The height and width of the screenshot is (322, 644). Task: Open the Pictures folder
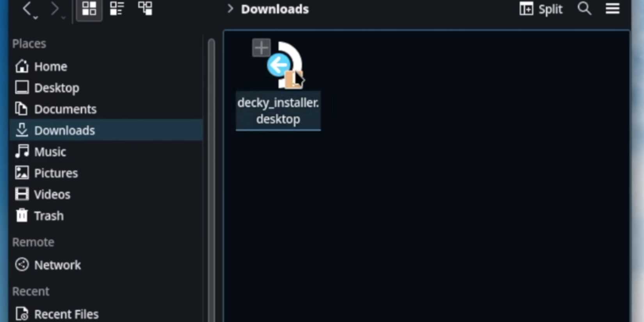[x=56, y=173]
